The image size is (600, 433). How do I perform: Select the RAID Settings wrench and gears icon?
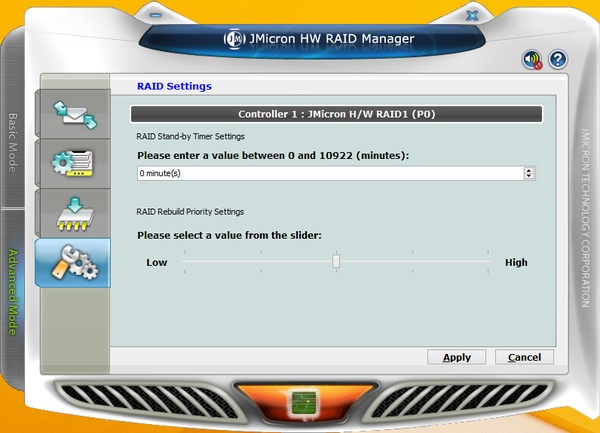(73, 263)
